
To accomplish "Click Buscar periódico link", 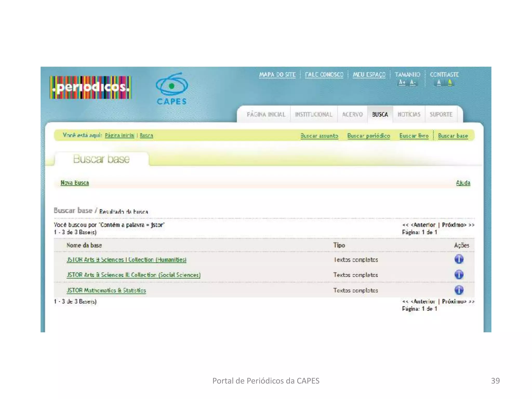I will pyautogui.click(x=369, y=136).
